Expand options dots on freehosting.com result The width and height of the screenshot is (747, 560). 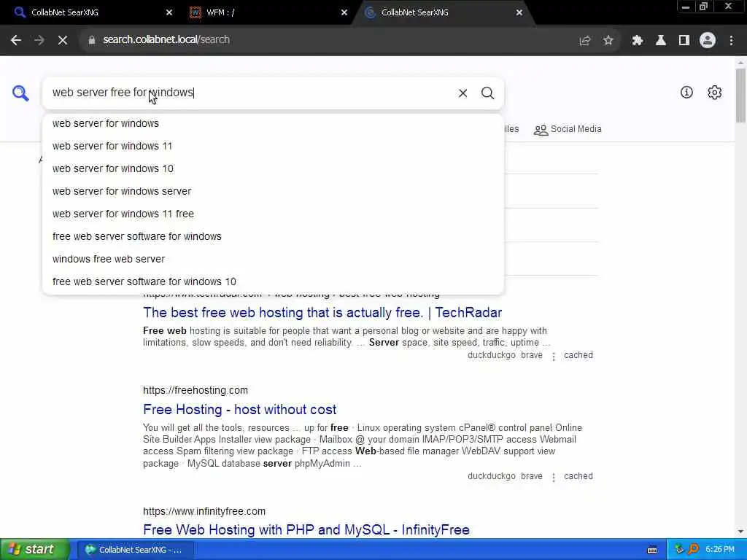(x=553, y=477)
